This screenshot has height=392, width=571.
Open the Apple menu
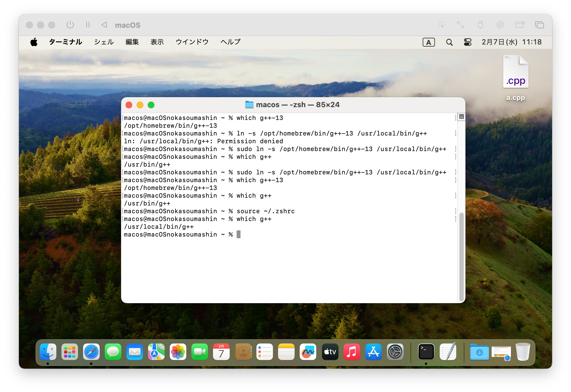coord(34,42)
